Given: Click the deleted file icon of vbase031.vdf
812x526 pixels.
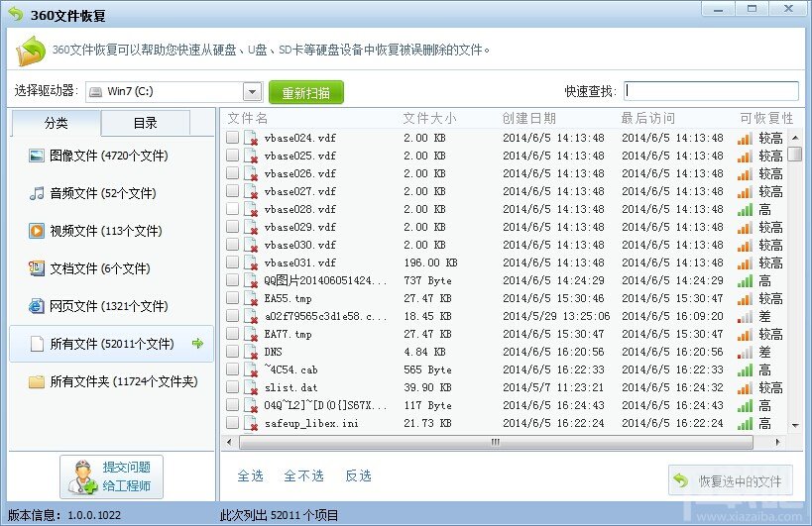Looking at the screenshot, I should [x=251, y=263].
